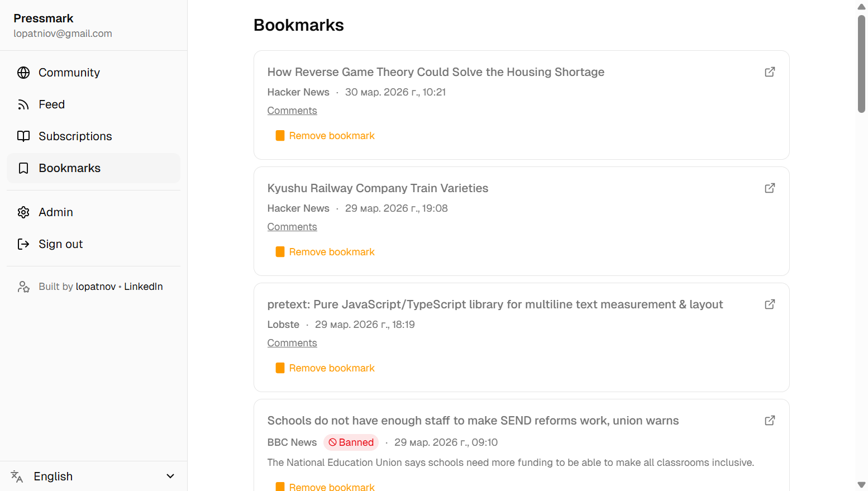Open Admin using the gear icon

point(23,212)
